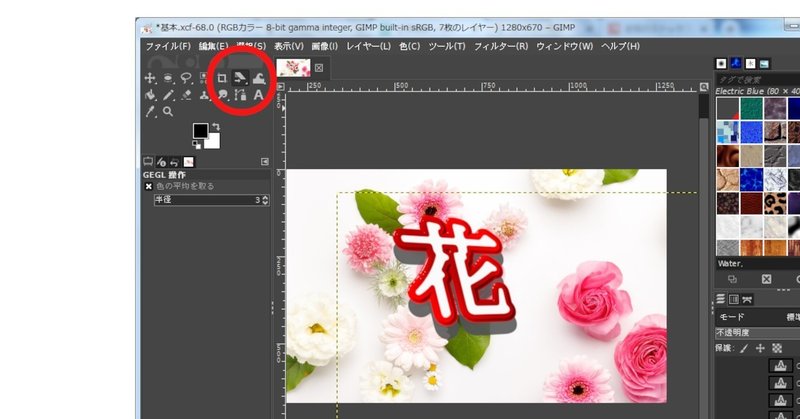Switch to the Channels tab
The image size is (800, 419).
click(734, 299)
